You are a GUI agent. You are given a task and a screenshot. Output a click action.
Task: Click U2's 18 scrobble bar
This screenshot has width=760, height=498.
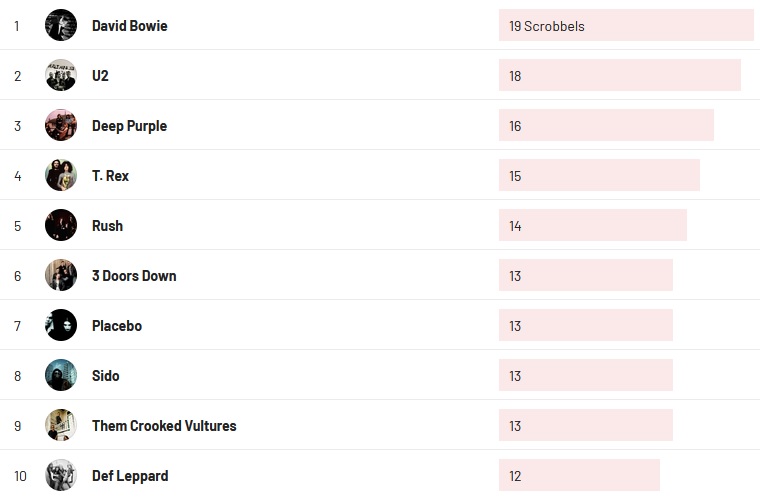coord(619,76)
